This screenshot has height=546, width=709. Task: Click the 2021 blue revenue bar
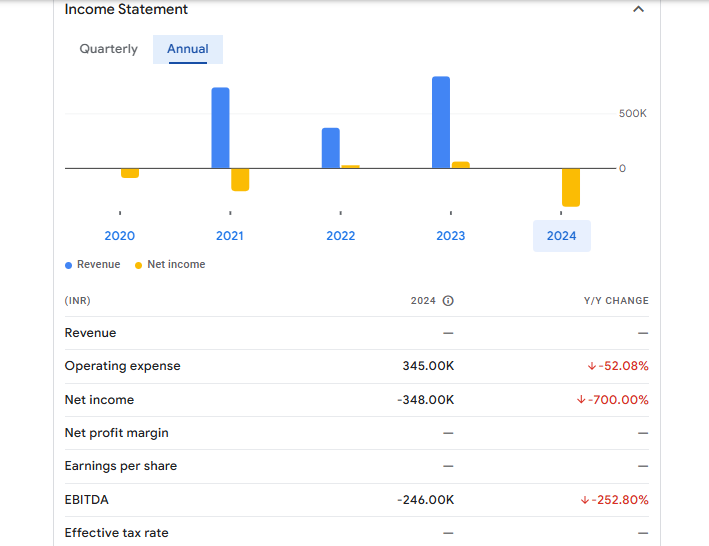click(220, 128)
